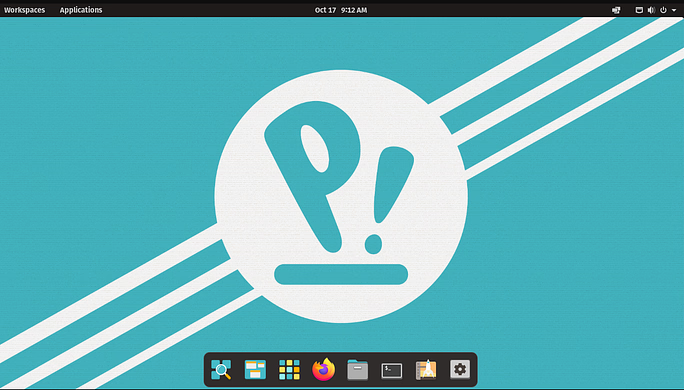Launch the Terminal from the dock
The image size is (684, 390).
tap(392, 371)
